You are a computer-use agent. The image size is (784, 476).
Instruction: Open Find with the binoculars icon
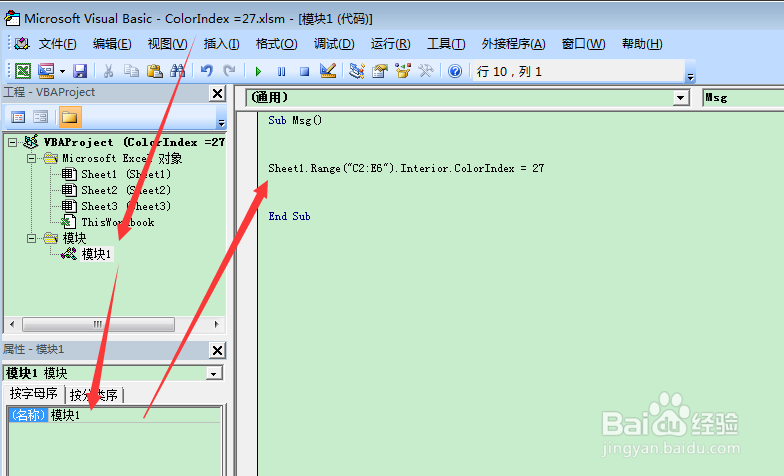[177, 71]
